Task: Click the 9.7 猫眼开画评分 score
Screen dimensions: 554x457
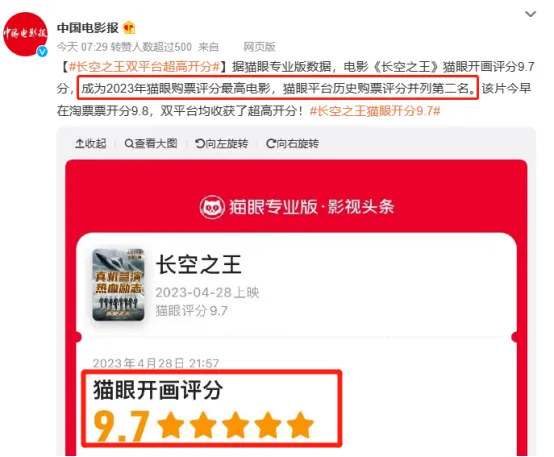Action: click(121, 425)
